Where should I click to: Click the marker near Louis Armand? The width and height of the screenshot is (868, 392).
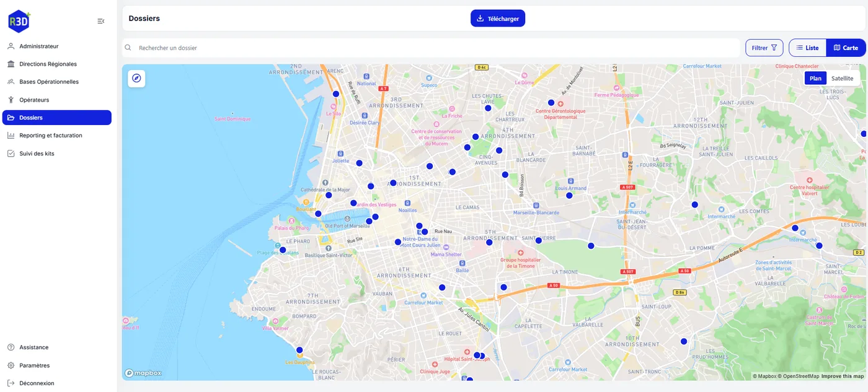[569, 196]
